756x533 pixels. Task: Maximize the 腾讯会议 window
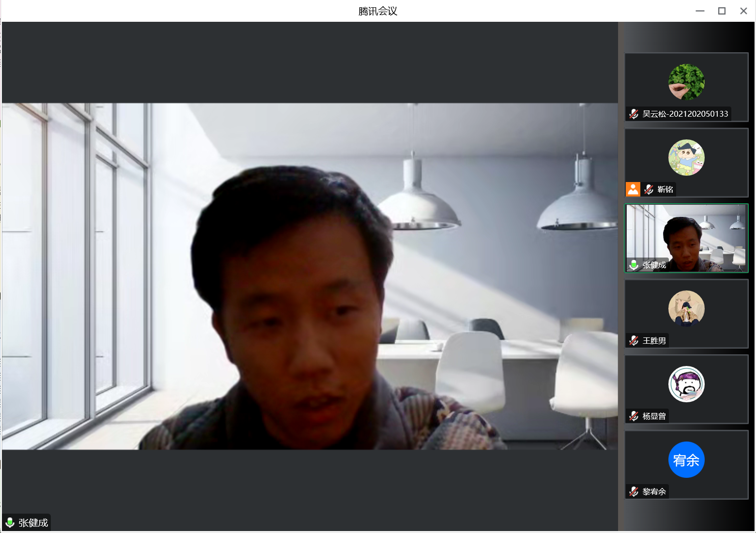pos(722,11)
